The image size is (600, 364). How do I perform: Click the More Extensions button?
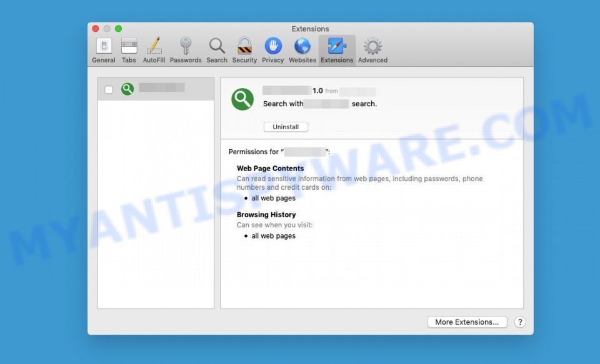click(x=467, y=322)
